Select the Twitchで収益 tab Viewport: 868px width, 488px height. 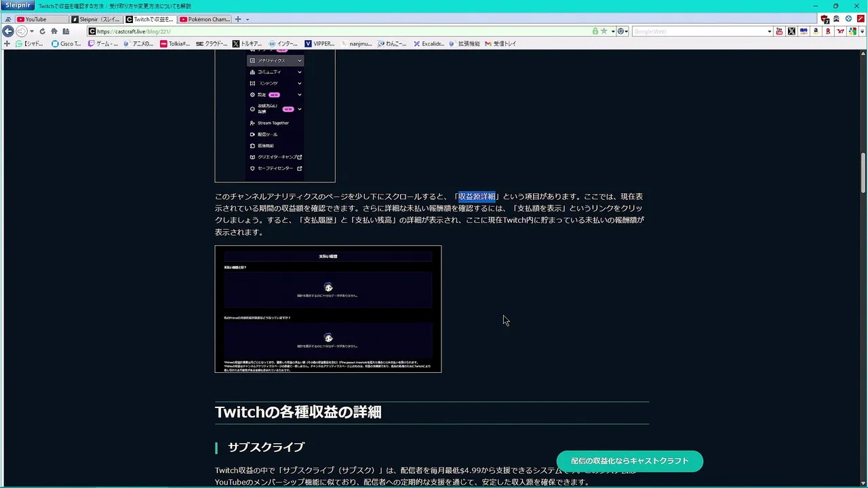tap(150, 19)
